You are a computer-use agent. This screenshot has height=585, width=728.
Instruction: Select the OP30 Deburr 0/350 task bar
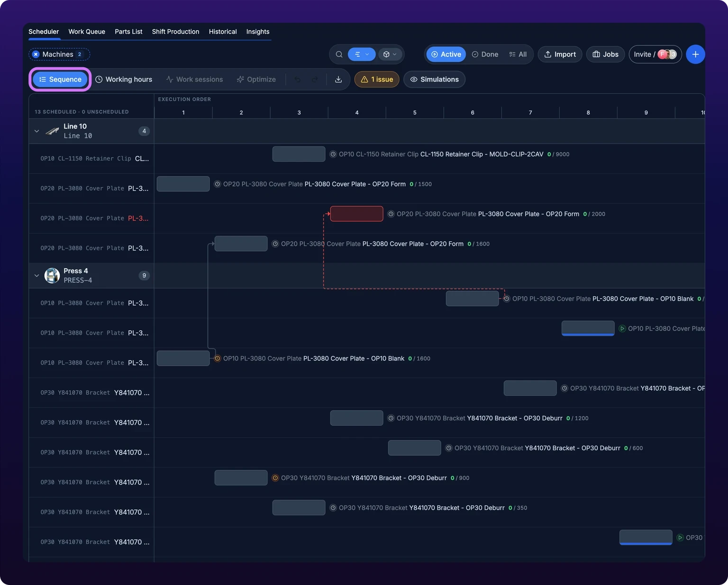pyautogui.click(x=299, y=507)
